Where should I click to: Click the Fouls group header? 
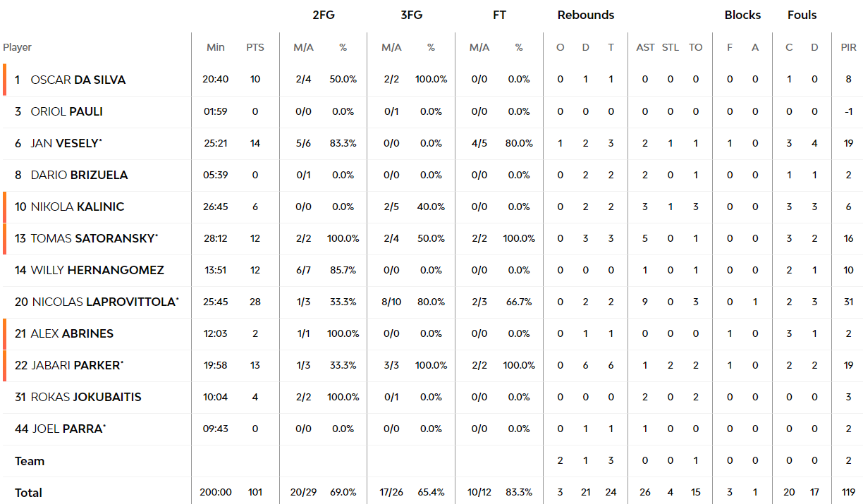pyautogui.click(x=802, y=15)
